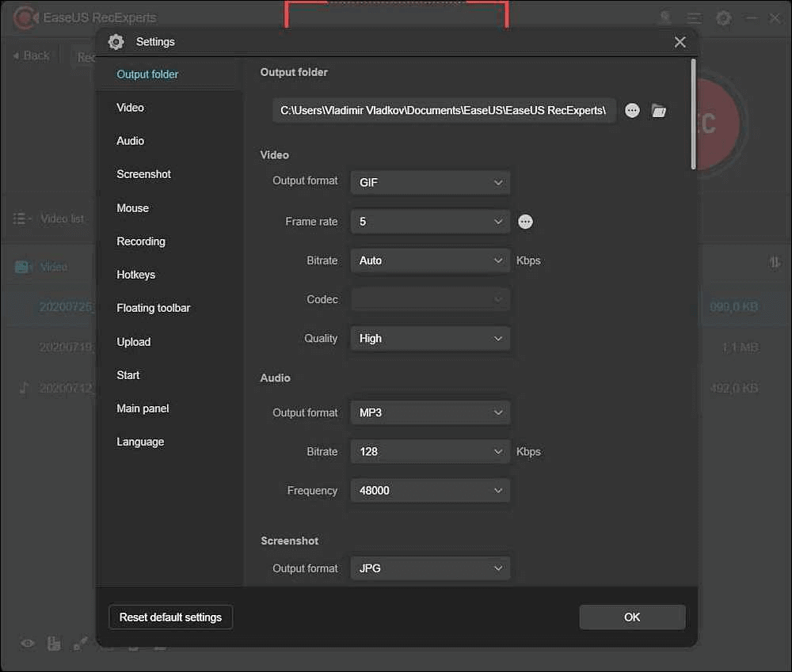This screenshot has height=672, width=792.
Task: Click Reset default settings button
Action: pyautogui.click(x=171, y=617)
